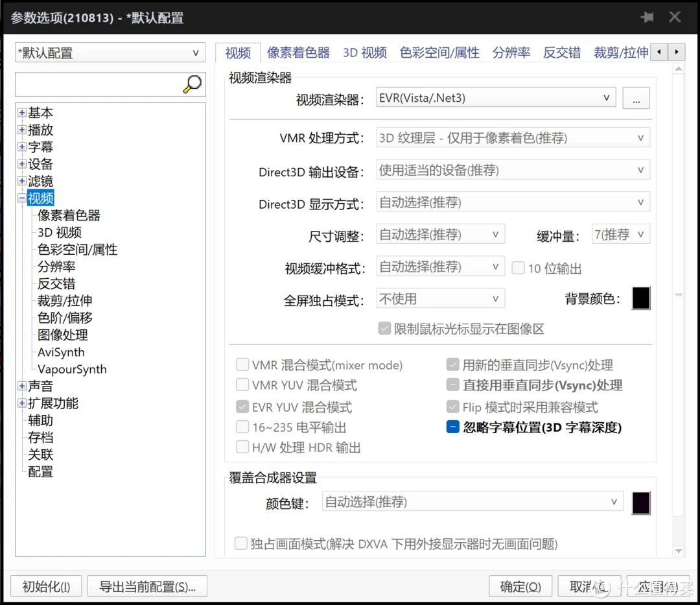This screenshot has width=700, height=605.
Task: Click scrollbar down arrow in settings pane
Action: coord(678,551)
